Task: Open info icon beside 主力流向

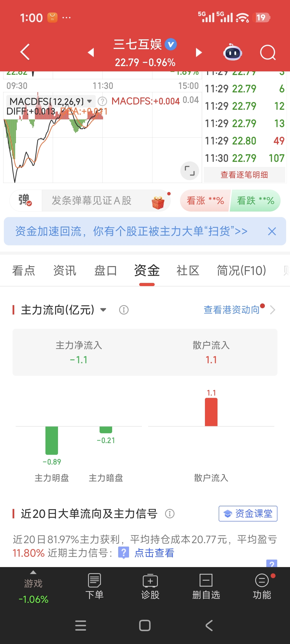Action: tap(124, 310)
